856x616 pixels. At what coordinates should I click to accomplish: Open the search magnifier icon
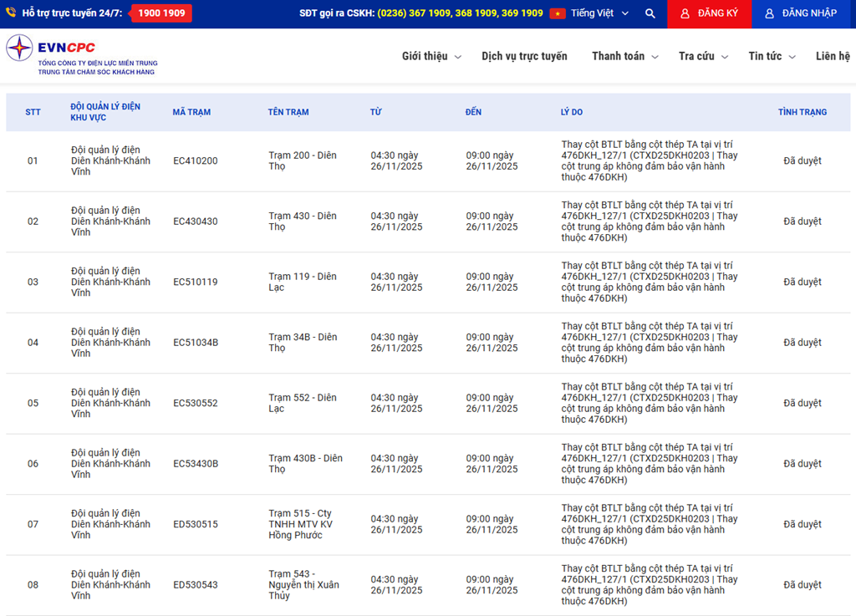(650, 14)
